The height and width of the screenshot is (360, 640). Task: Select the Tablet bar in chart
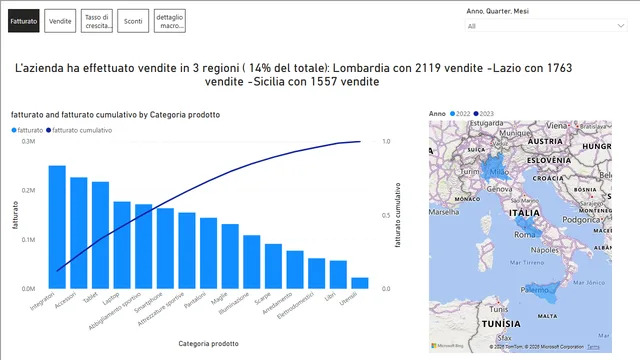(100, 235)
